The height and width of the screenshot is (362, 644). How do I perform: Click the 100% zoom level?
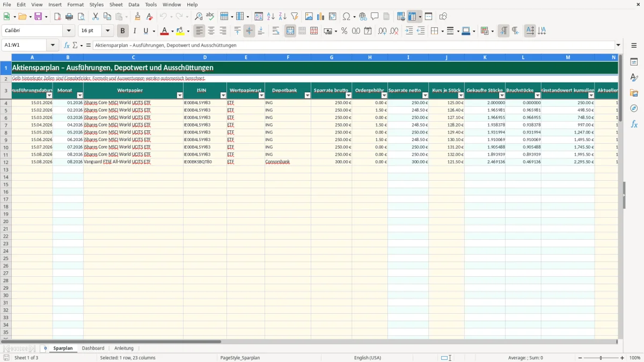pyautogui.click(x=635, y=358)
